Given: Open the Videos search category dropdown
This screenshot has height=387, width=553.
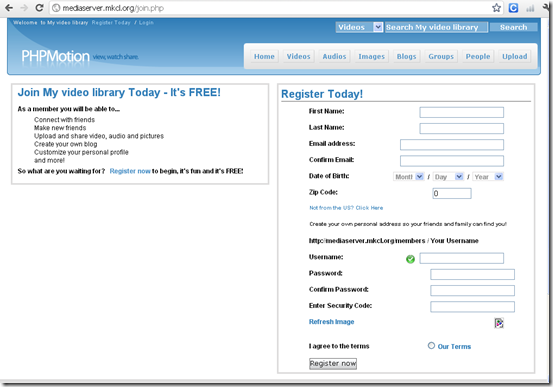Looking at the screenshot, I should pyautogui.click(x=359, y=27).
